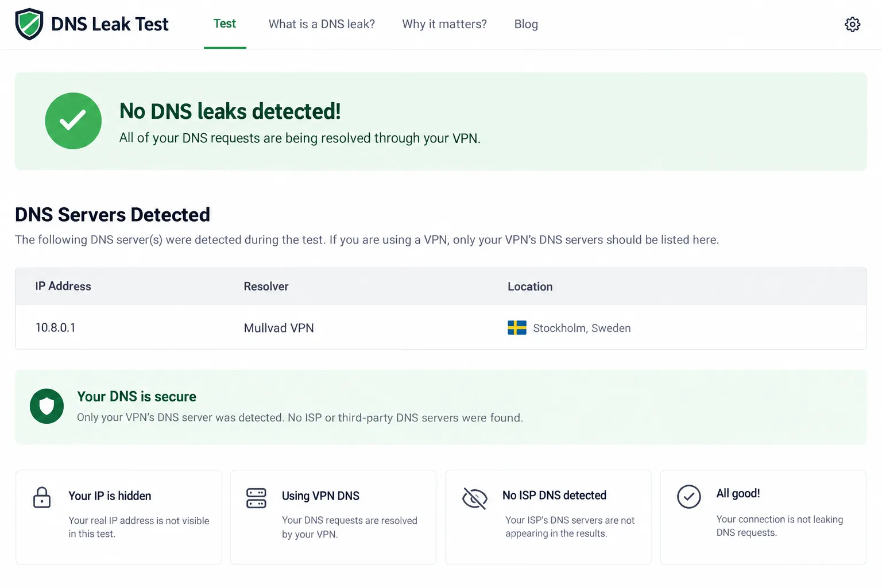Click text 'Only your VPN's DNS server was detected'

pos(300,417)
